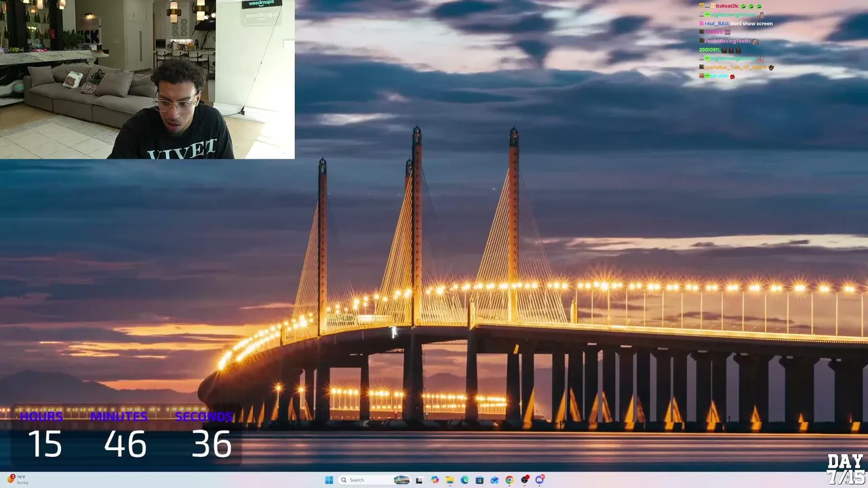Open the weather widget showing Sunny
The width and height of the screenshot is (868, 488).
click(x=18, y=480)
